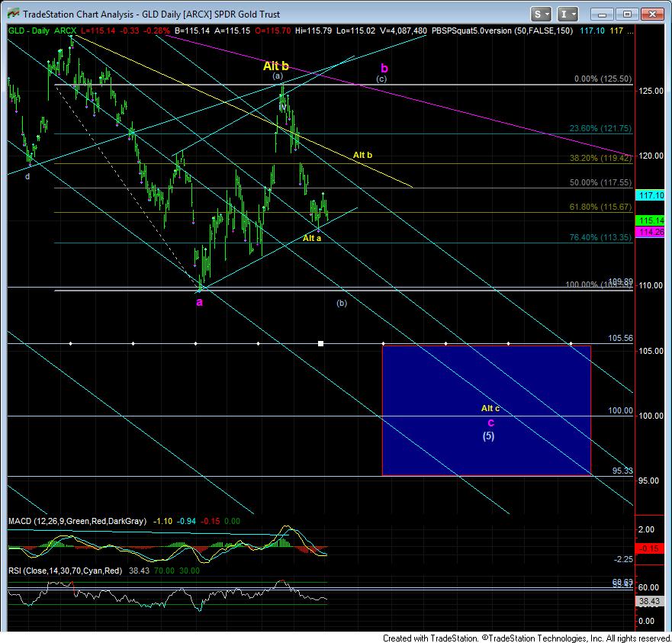The image size is (672, 643).
Task: Click the '120.00' price axis label
Action: [x=651, y=156]
